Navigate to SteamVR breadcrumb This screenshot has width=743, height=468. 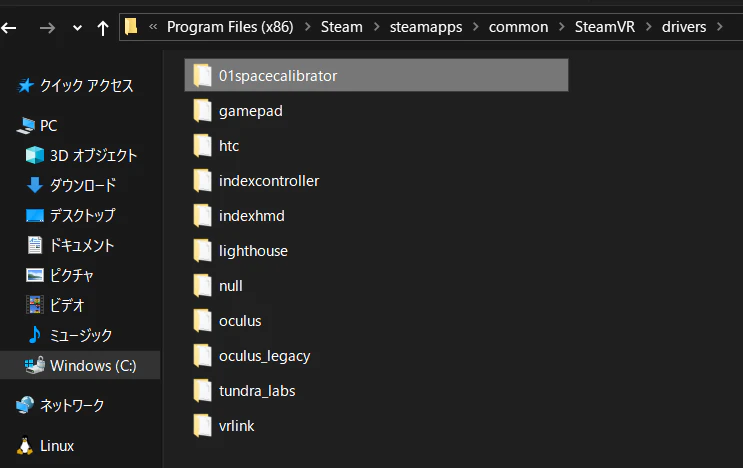(x=605, y=27)
